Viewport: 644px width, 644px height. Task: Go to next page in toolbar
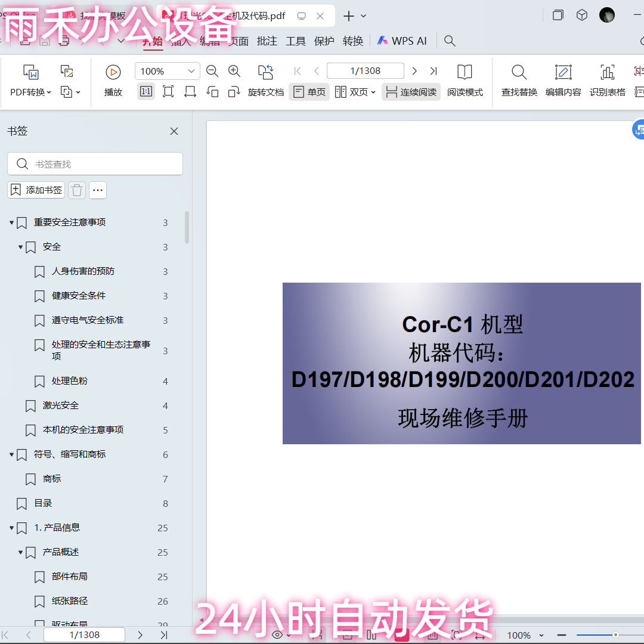pos(414,71)
